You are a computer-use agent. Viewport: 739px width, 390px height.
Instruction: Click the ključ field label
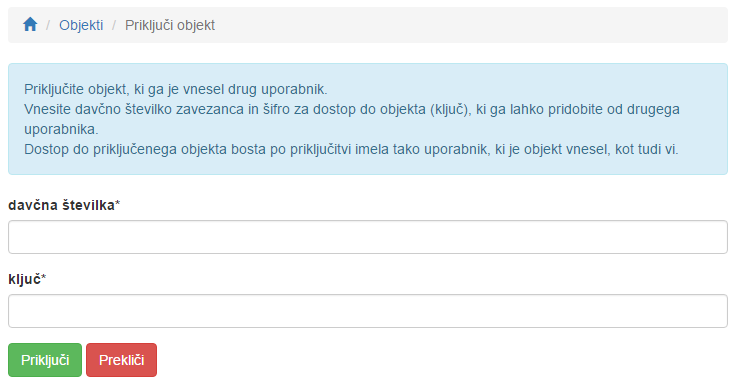click(25, 279)
